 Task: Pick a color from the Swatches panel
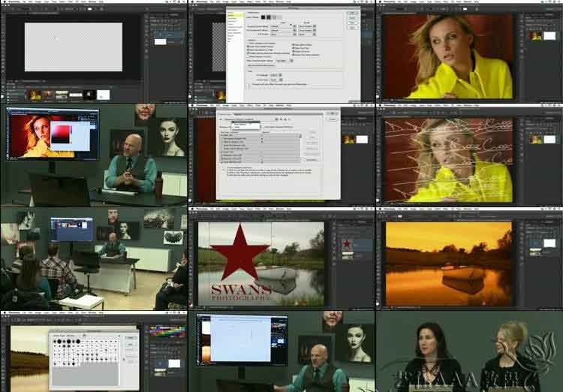(166, 330)
